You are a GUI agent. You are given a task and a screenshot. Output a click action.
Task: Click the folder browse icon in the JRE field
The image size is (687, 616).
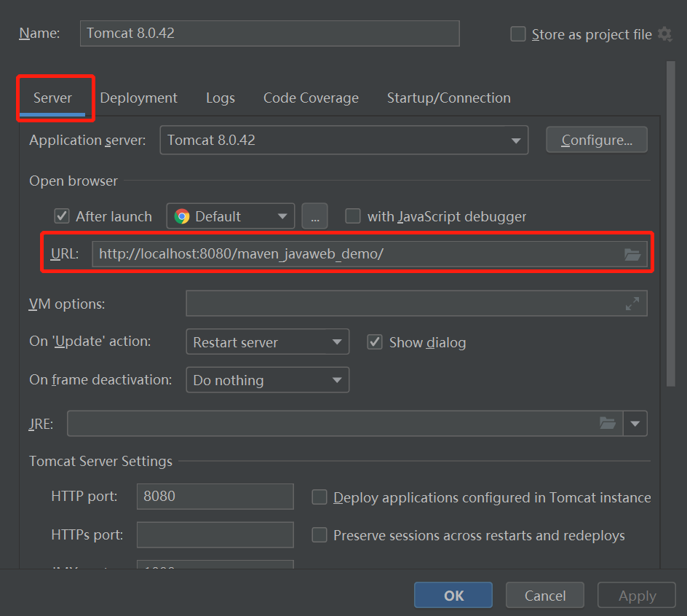(607, 423)
